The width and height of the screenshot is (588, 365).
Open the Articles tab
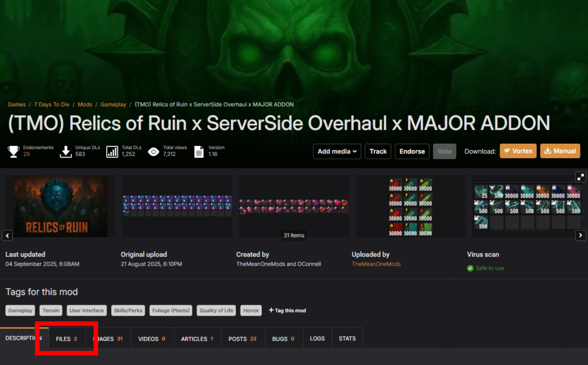198,339
